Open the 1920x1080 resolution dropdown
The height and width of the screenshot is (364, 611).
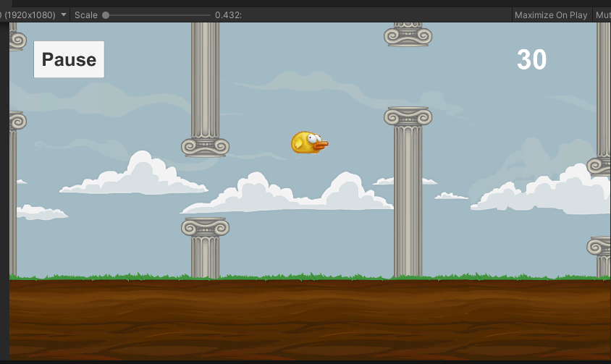tap(34, 14)
